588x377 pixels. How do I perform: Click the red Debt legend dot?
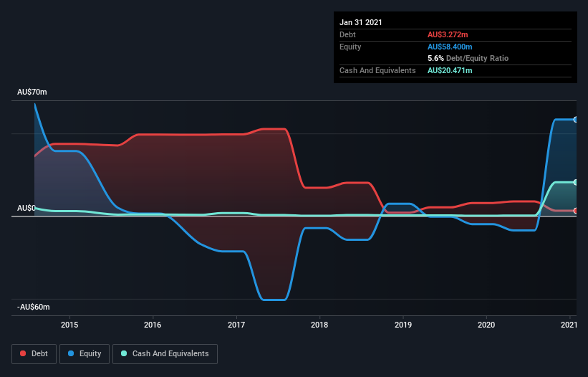(x=23, y=353)
